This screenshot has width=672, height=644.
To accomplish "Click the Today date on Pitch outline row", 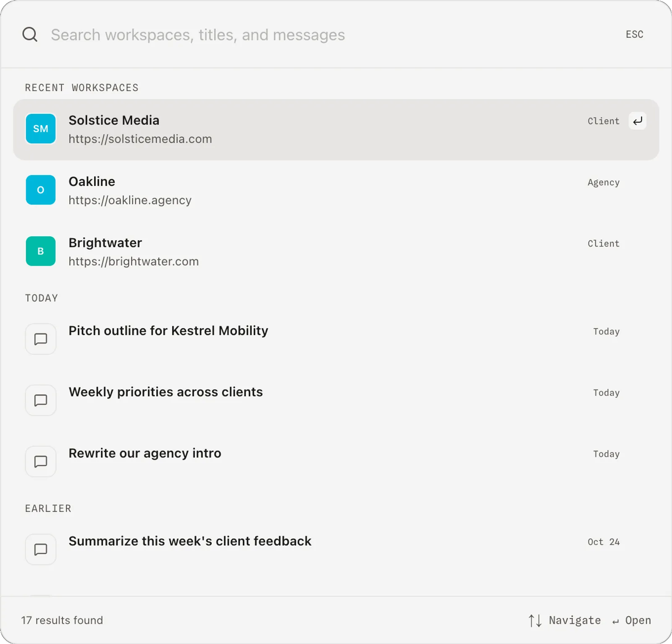I will pyautogui.click(x=606, y=332).
